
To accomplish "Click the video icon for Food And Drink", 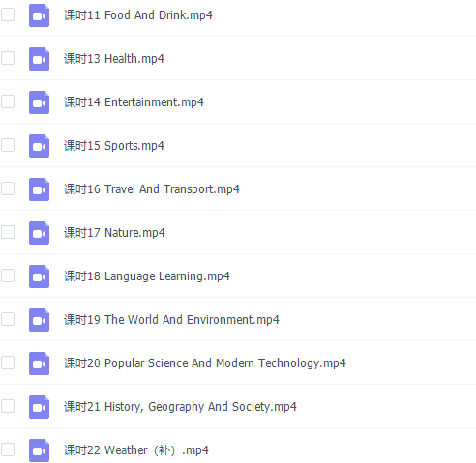I will pyautogui.click(x=39, y=15).
